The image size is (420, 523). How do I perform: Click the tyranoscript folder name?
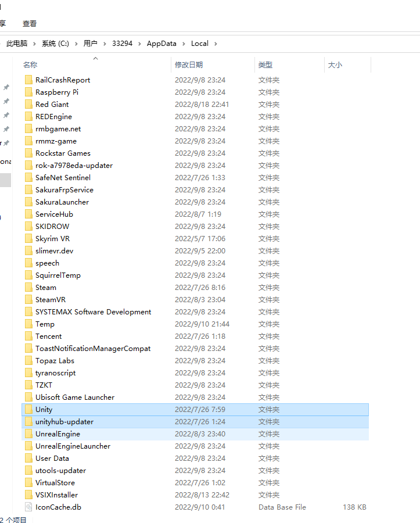tap(56, 373)
